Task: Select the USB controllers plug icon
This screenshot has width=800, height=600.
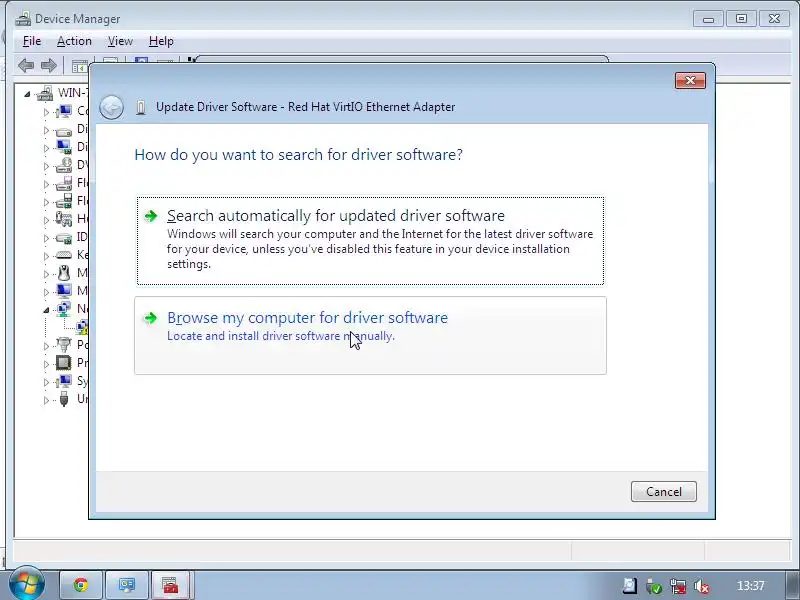Action: point(64,399)
